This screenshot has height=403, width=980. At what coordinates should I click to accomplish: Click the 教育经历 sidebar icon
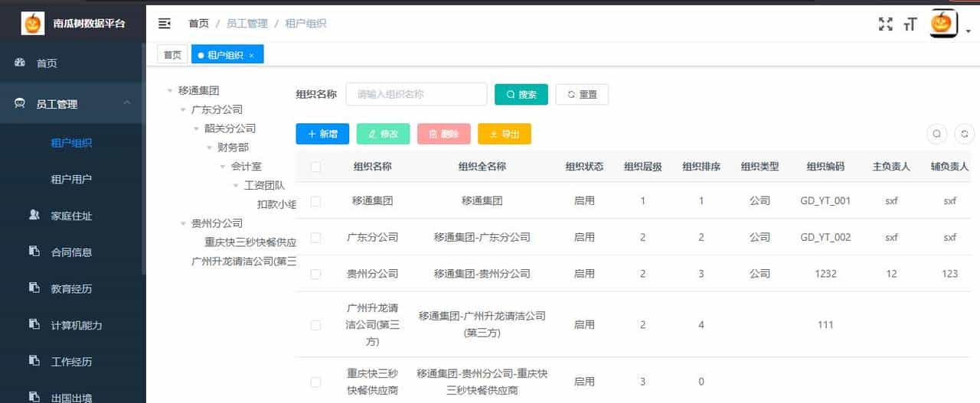34,288
